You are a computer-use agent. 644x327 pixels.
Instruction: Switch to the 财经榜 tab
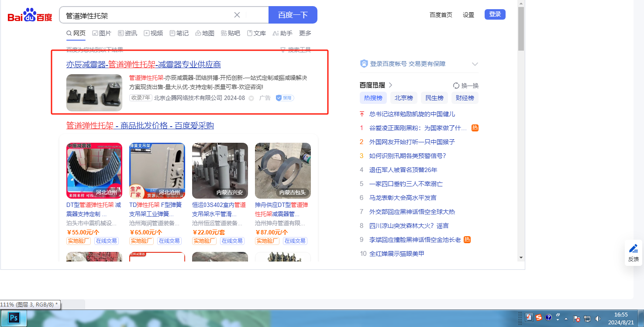coord(465,98)
